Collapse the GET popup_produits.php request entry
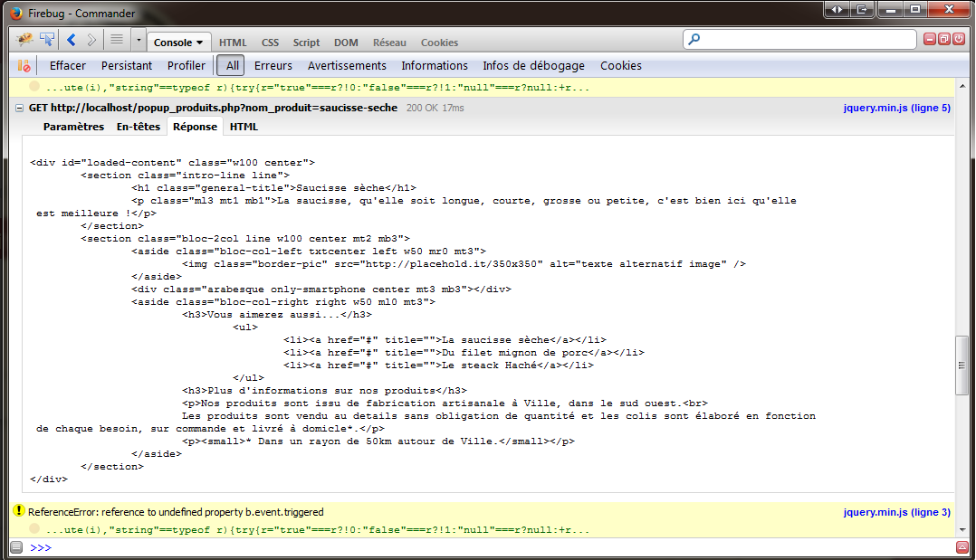Screen dimensions: 976x560 19,107
